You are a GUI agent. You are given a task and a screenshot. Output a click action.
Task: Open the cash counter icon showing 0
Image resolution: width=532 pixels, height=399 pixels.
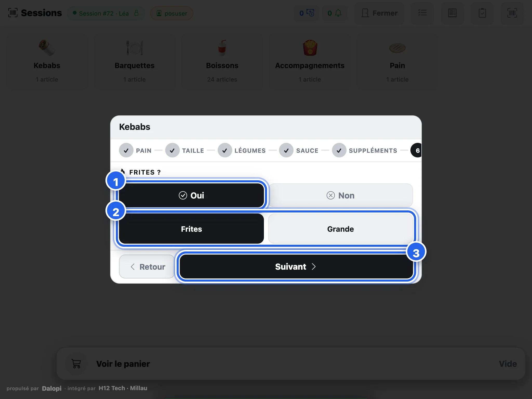pos(307,13)
